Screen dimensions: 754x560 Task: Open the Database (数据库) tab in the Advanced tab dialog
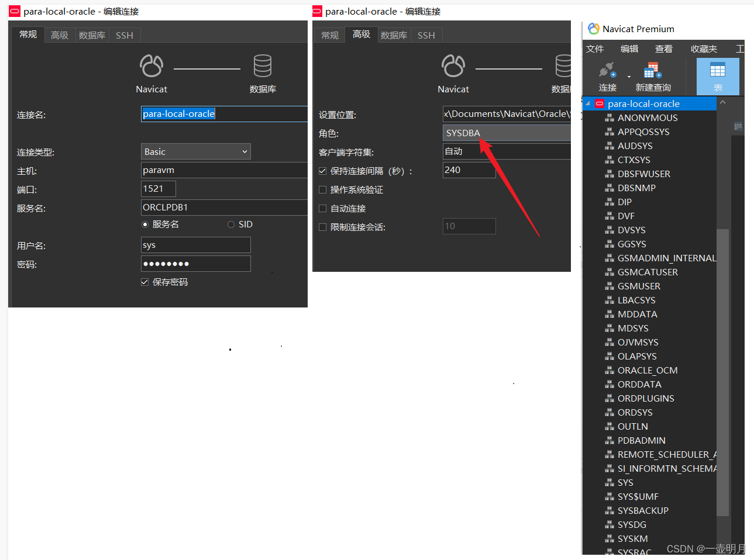pos(394,35)
